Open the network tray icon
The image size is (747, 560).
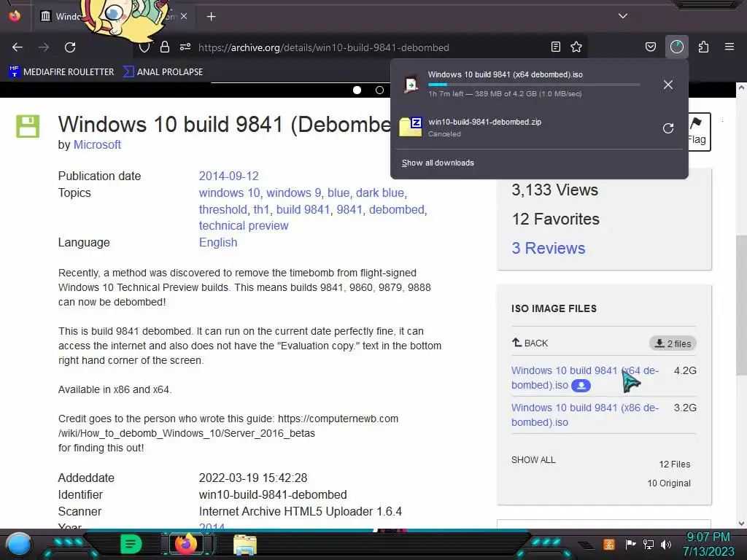(x=649, y=544)
